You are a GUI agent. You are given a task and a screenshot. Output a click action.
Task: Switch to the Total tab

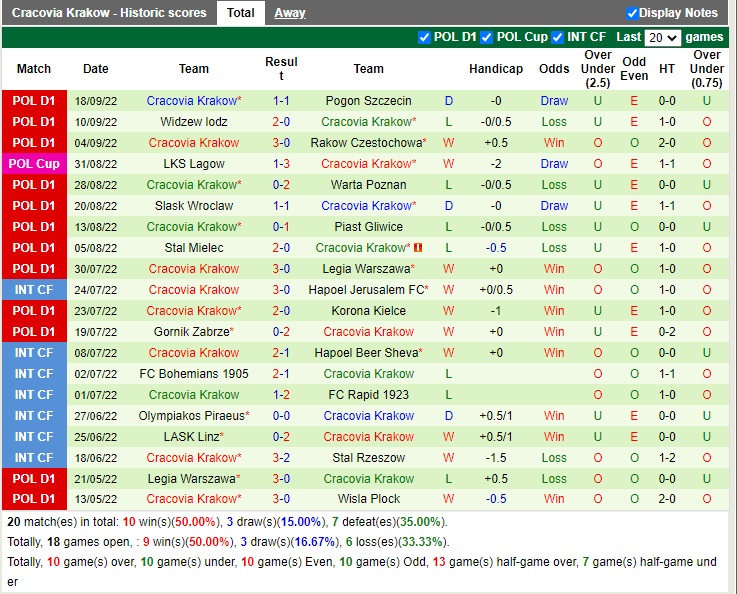[241, 13]
